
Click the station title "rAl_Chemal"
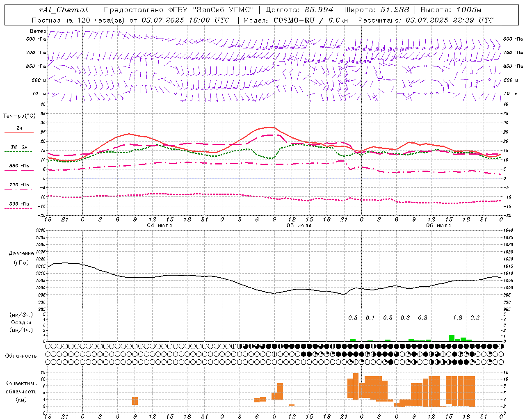[63, 10]
